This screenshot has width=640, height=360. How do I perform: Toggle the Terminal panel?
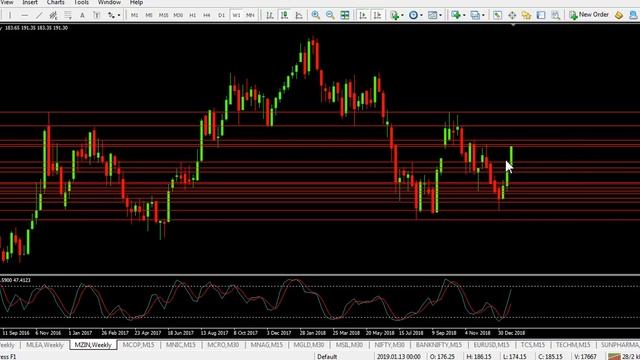pos(541,15)
